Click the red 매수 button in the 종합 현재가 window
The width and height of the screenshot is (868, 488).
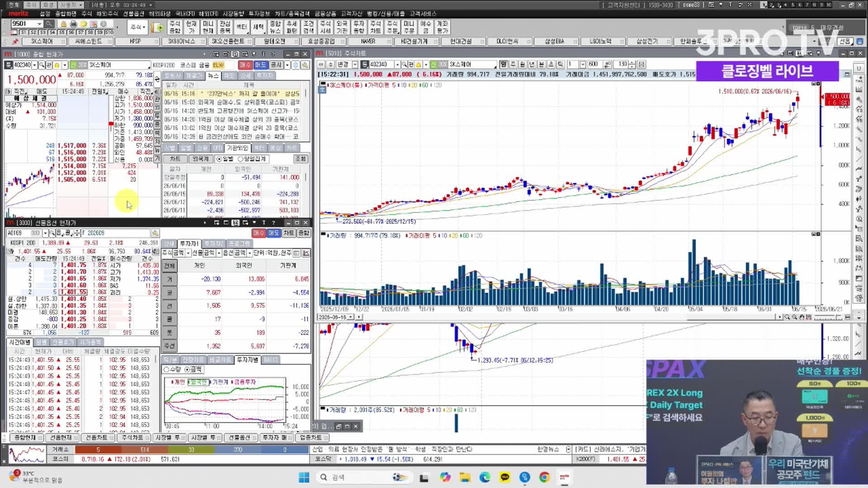pyautogui.click(x=245, y=65)
